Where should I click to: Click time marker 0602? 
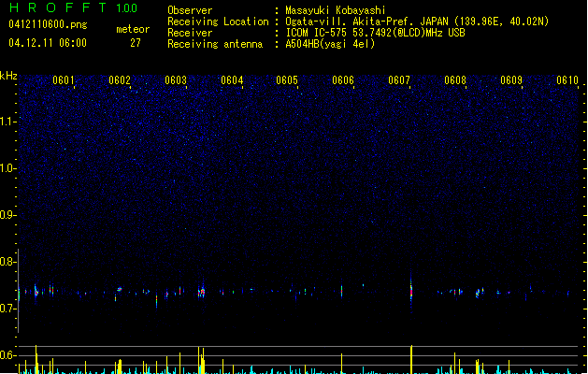120,79
